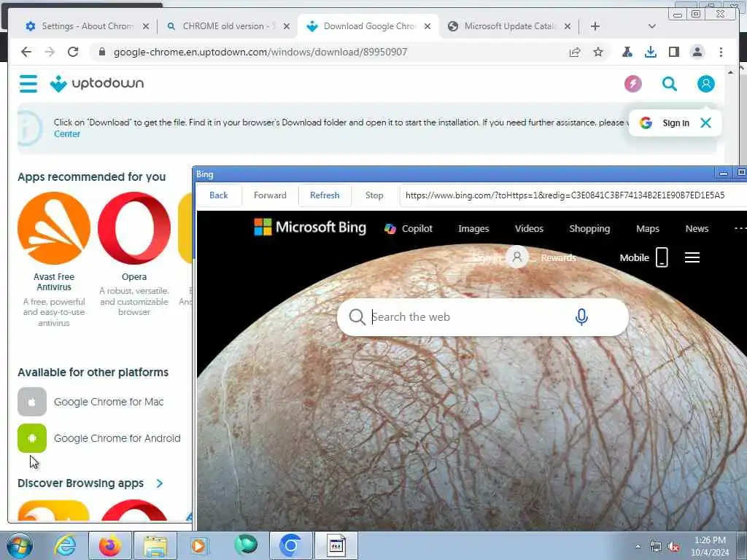The image size is (747, 560).
Task: Show hidden tray icons arrow
Action: click(638, 547)
